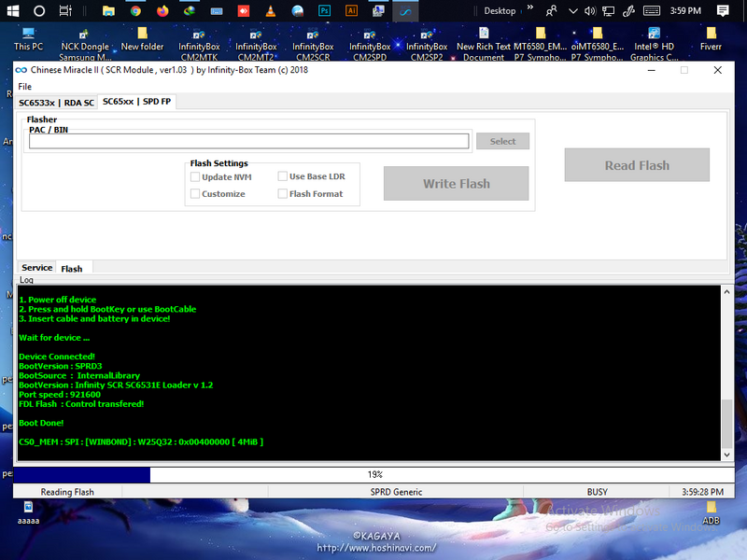Image resolution: width=747 pixels, height=560 pixels.
Task: Click the log scrollbar up arrow
Action: click(726, 291)
